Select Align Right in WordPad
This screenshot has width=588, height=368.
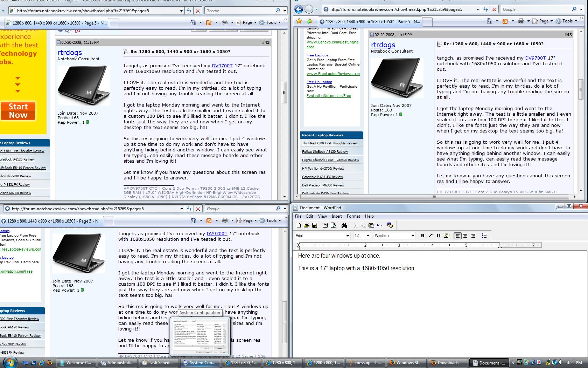474,236
